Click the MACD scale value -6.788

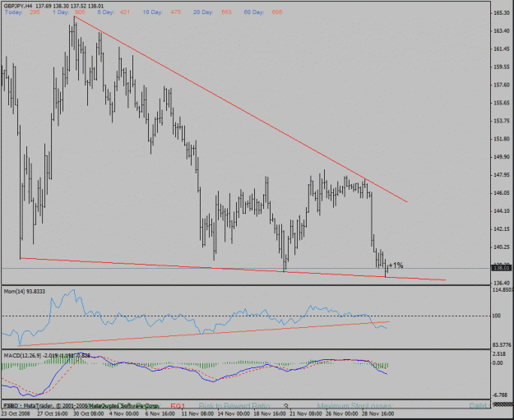tap(499, 395)
